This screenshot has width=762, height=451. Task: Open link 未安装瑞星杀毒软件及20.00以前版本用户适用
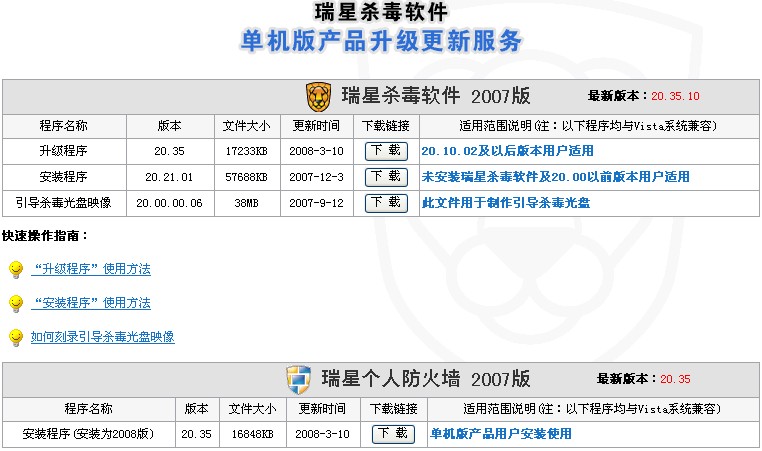(555, 177)
